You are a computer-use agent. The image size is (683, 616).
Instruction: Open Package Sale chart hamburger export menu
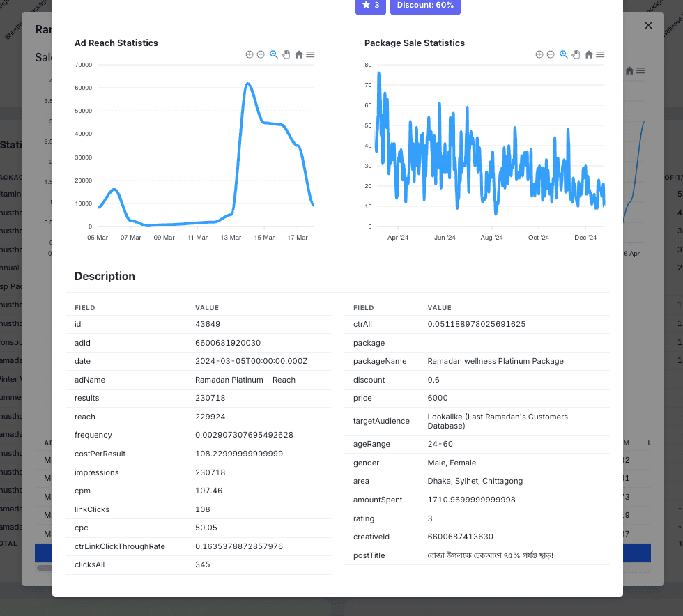tap(600, 54)
